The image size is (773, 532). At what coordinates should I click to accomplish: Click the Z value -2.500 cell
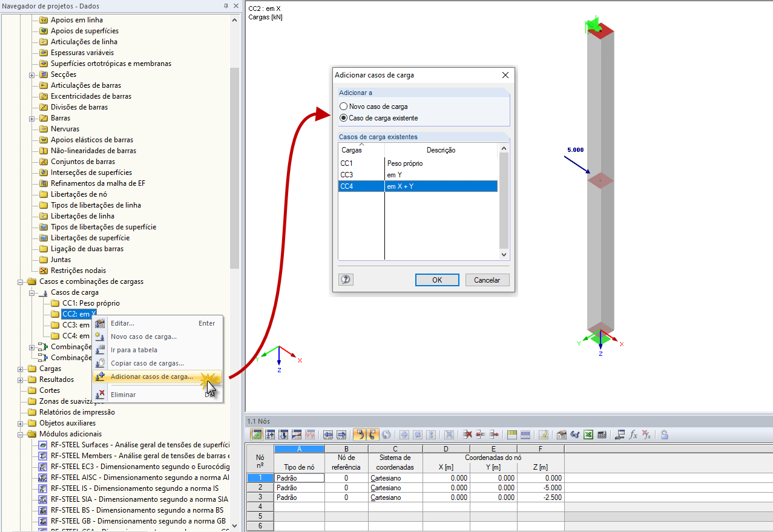click(541, 498)
